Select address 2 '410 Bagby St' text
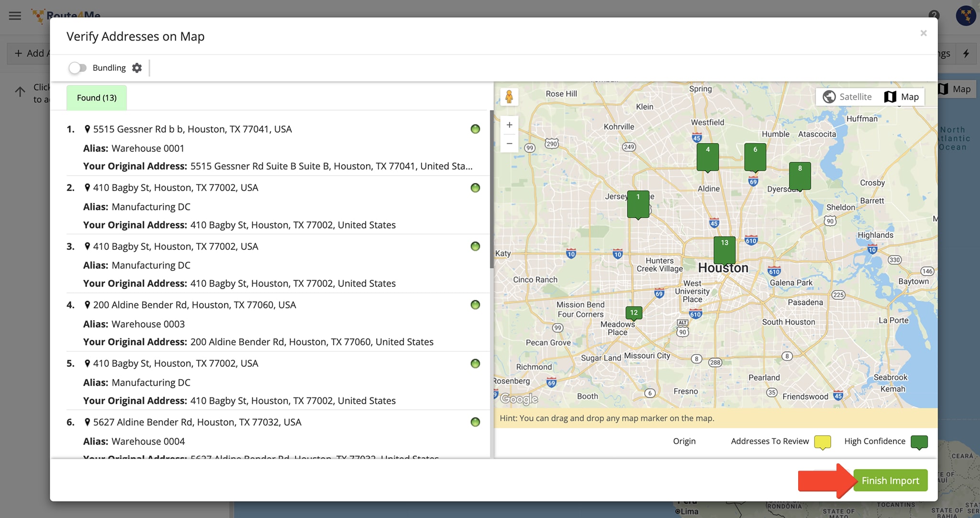Screen dimensions: 980x518 pos(176,188)
